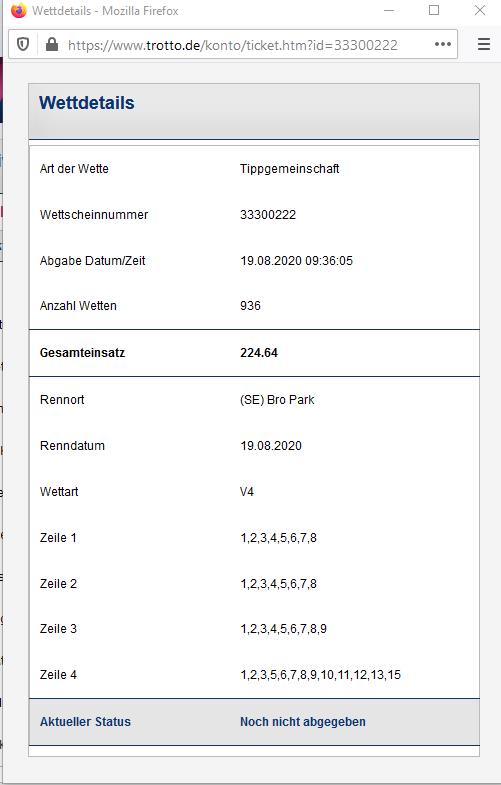The image size is (501, 785).
Task: Focus the trotto.de address bar
Action: [233, 45]
